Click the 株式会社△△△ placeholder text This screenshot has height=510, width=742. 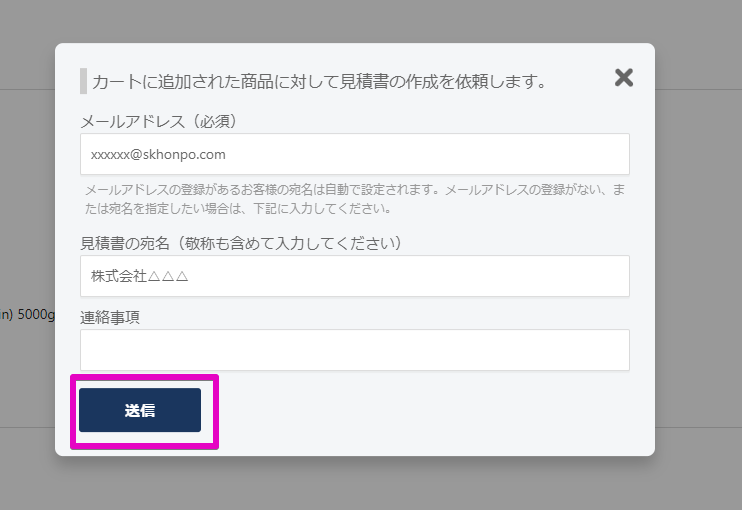coord(140,276)
